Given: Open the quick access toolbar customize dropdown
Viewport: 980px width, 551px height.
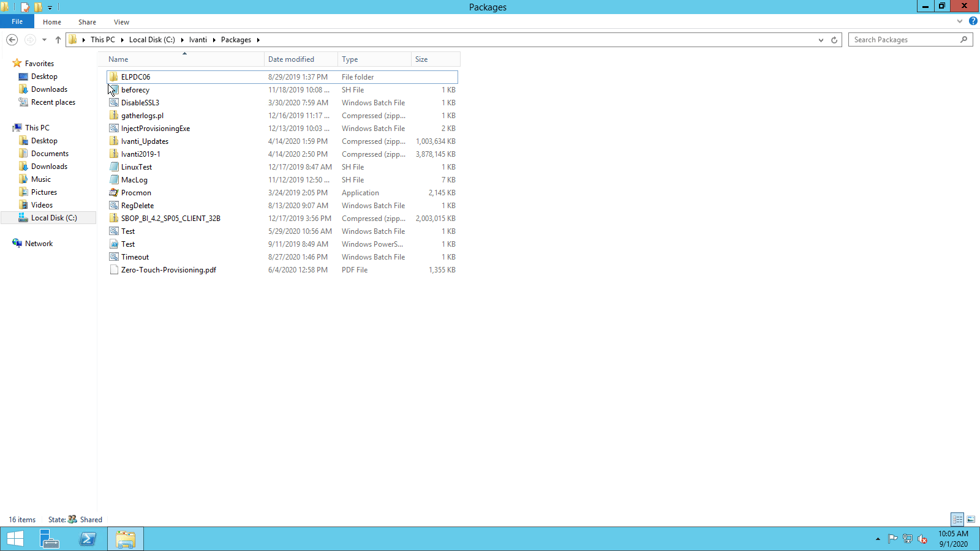Looking at the screenshot, I should click(x=50, y=7).
